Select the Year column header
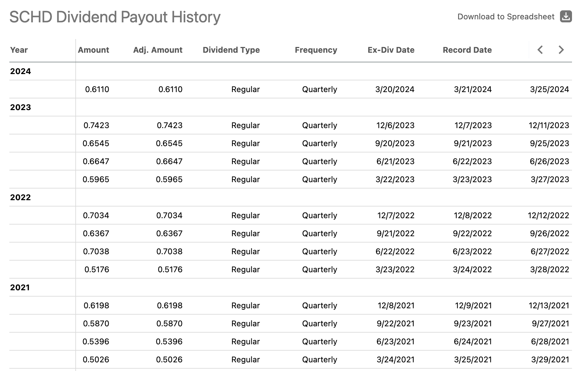This screenshot has height=371, width=588. tap(19, 50)
